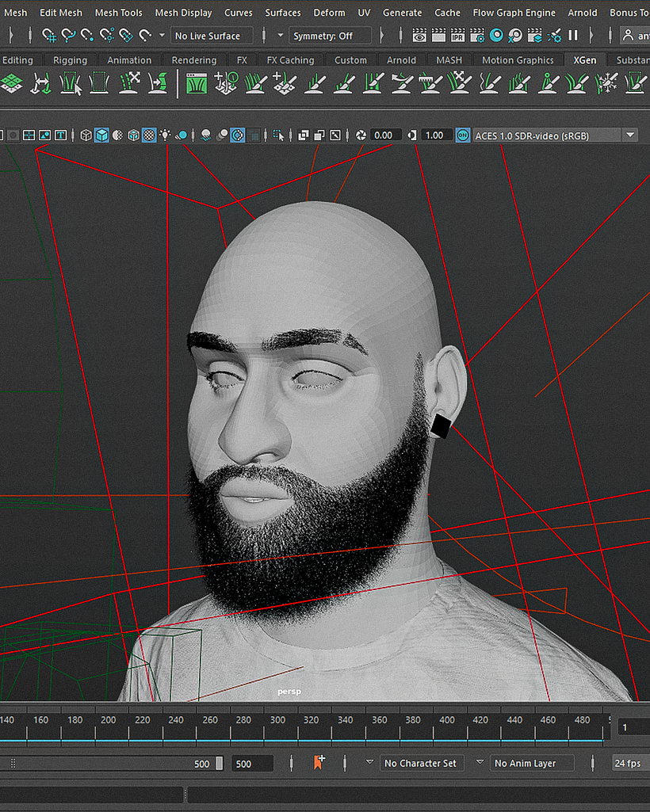Toggle shaded display cube icon in viewport bar
This screenshot has height=812, width=650.
(101, 135)
